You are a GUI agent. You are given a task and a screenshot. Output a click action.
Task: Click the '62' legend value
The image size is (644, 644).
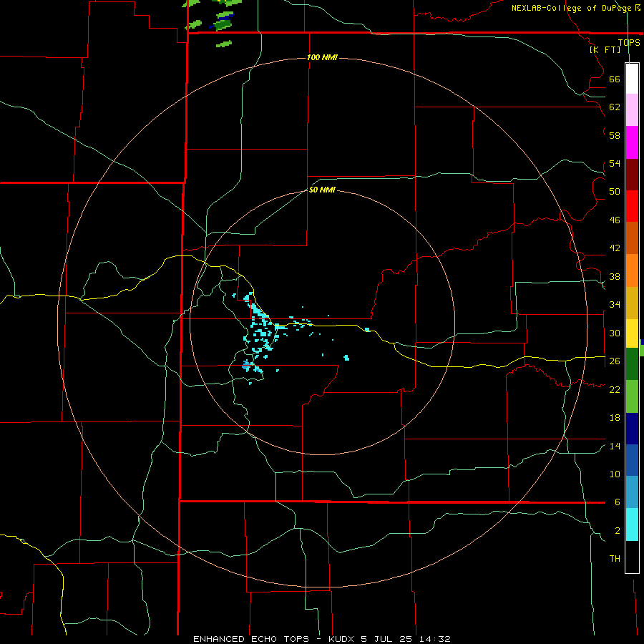coord(615,107)
